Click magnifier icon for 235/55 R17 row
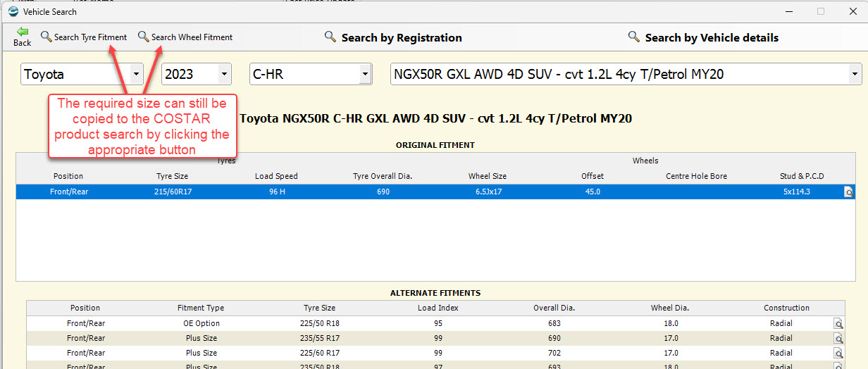 (x=838, y=338)
